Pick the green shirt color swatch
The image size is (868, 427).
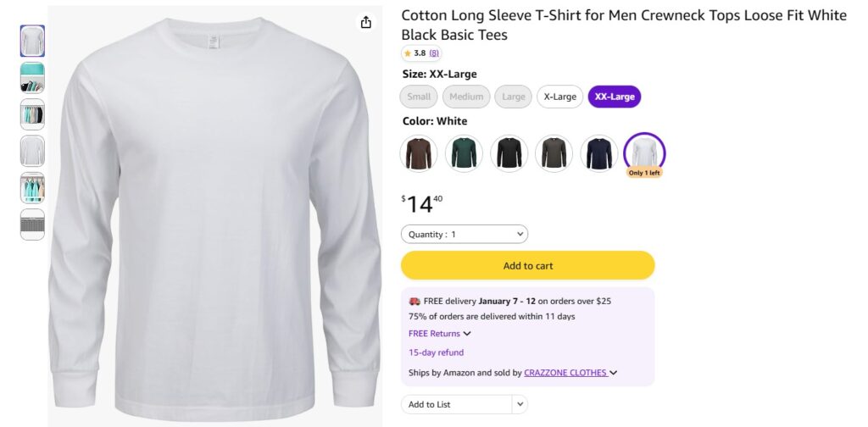(464, 153)
